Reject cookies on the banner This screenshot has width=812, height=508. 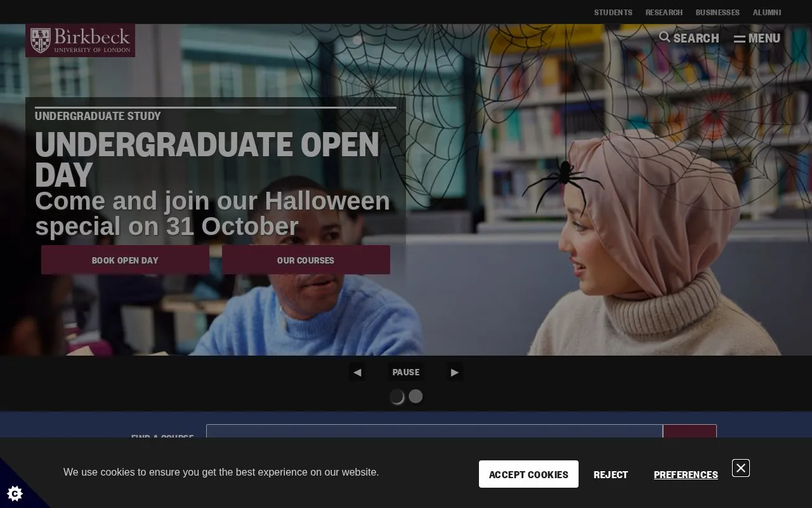[611, 474]
